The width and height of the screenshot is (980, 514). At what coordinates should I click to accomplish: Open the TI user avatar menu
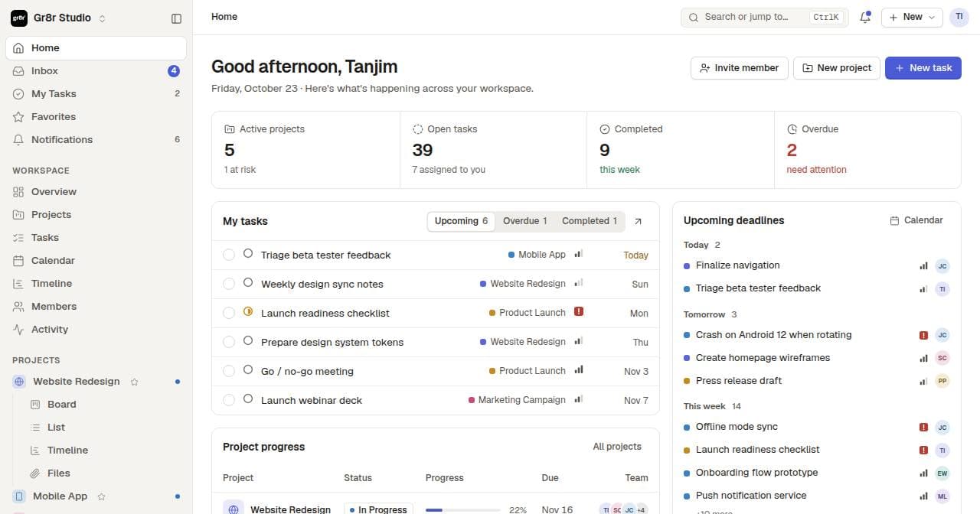click(x=959, y=17)
